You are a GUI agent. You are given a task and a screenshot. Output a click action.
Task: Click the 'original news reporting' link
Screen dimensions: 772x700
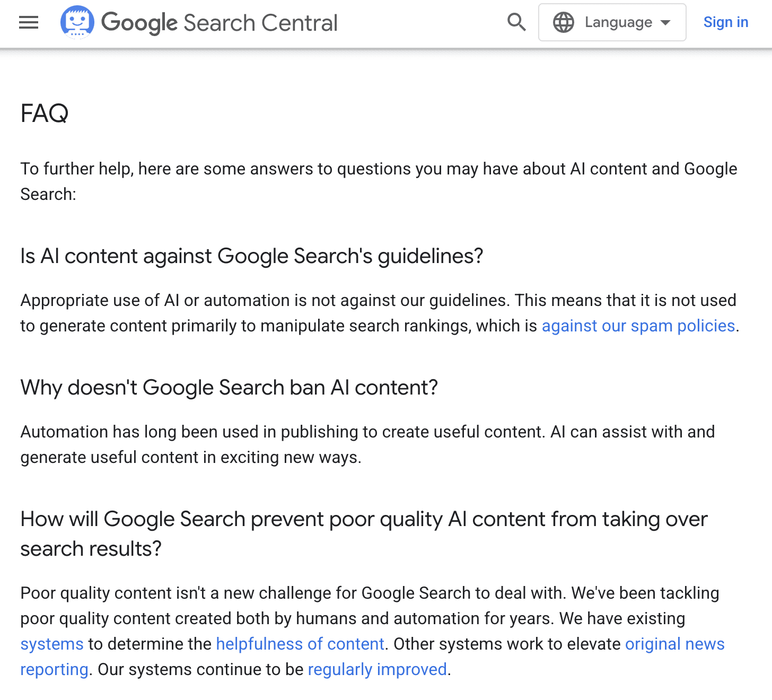pyautogui.click(x=674, y=644)
